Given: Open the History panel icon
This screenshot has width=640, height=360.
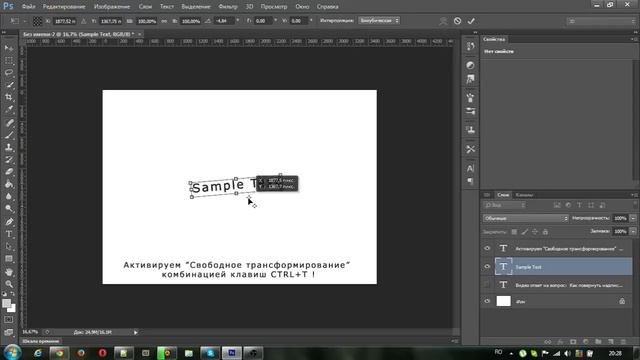Looking at the screenshot, I should coord(470,46).
